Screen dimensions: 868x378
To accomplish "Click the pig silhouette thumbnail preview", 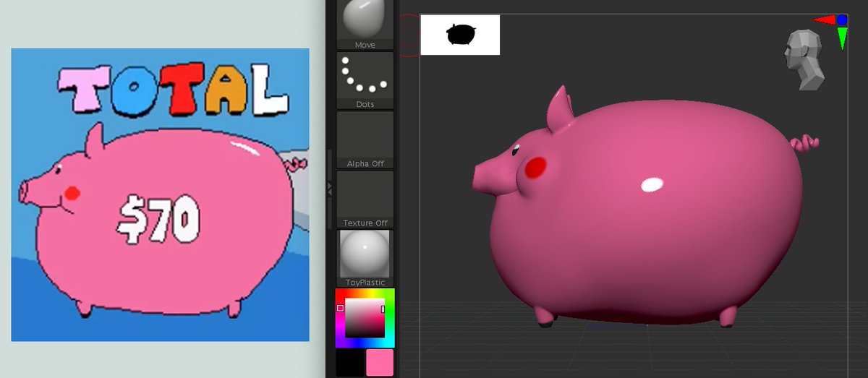I will click(x=460, y=35).
